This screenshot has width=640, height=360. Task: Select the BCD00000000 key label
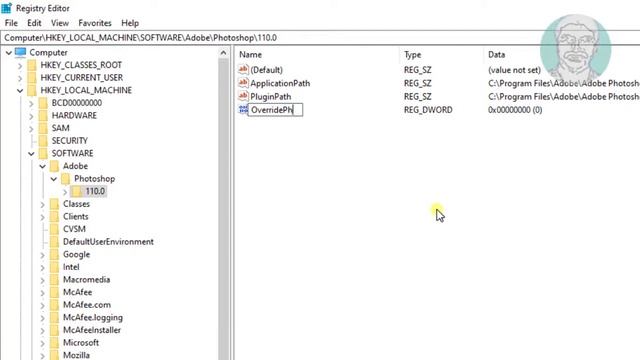click(77, 103)
